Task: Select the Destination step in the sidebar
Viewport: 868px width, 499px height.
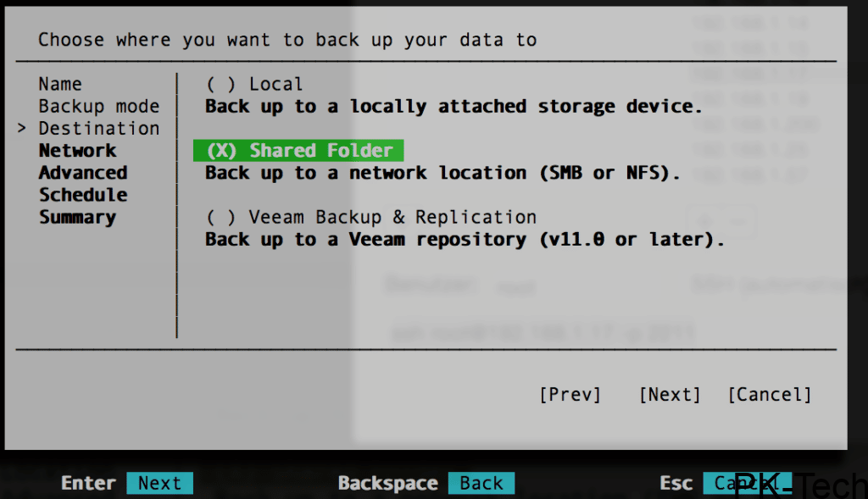Action: 98,129
